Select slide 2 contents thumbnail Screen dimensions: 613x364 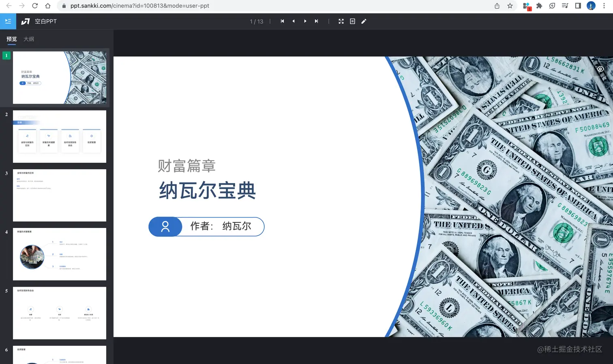[60, 136]
